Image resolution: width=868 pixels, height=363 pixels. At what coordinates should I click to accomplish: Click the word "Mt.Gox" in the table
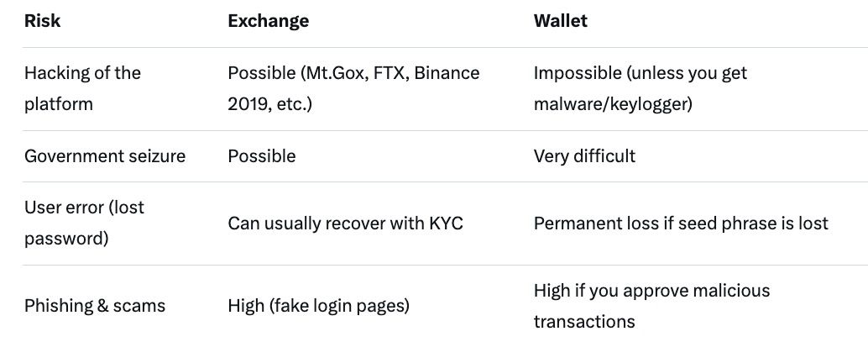pos(336,73)
